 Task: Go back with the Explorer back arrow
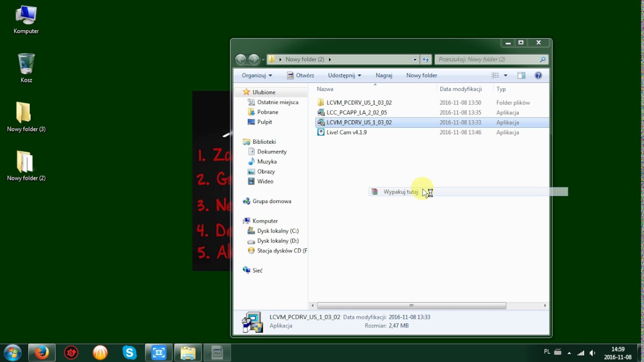[241, 59]
